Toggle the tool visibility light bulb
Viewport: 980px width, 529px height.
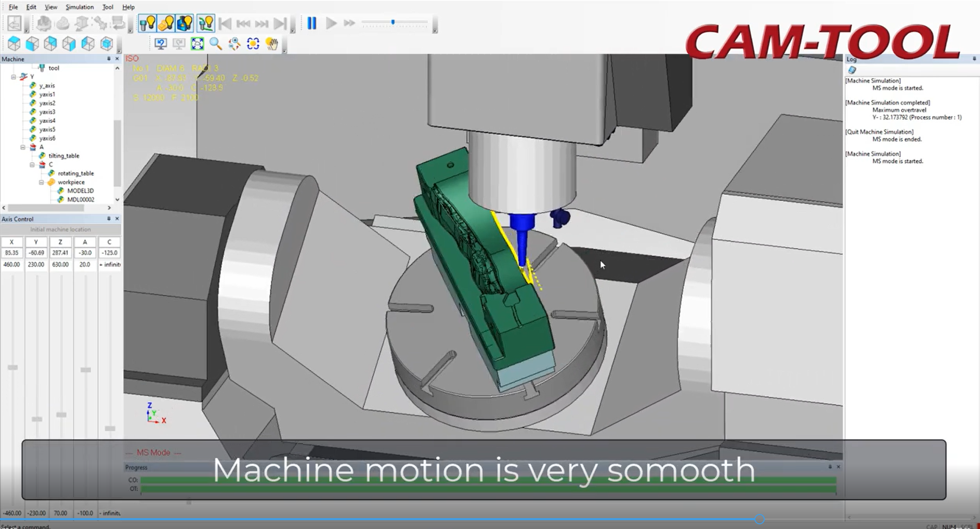147,23
